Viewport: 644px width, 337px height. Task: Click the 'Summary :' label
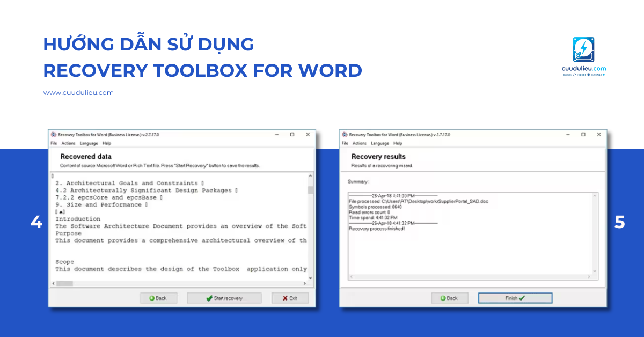[x=358, y=182]
